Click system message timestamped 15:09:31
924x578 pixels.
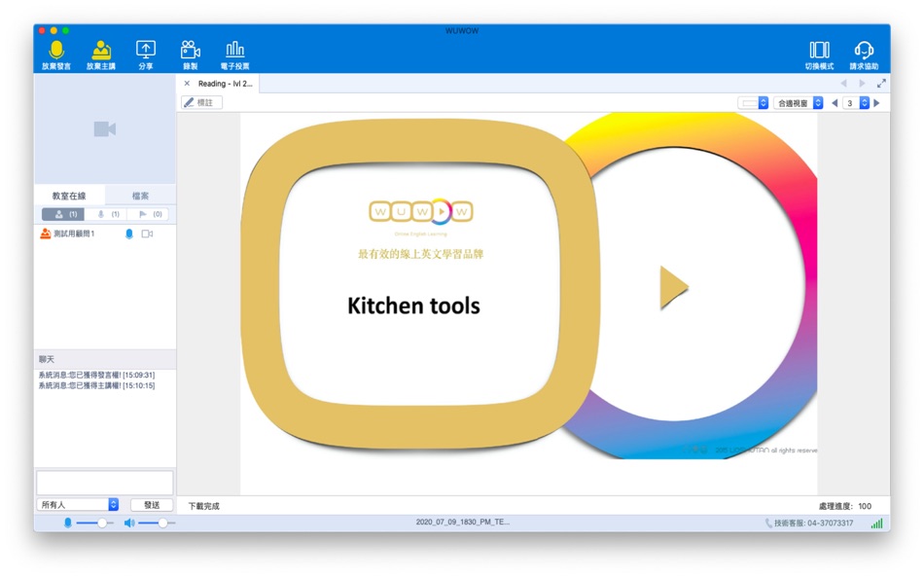(x=96, y=375)
